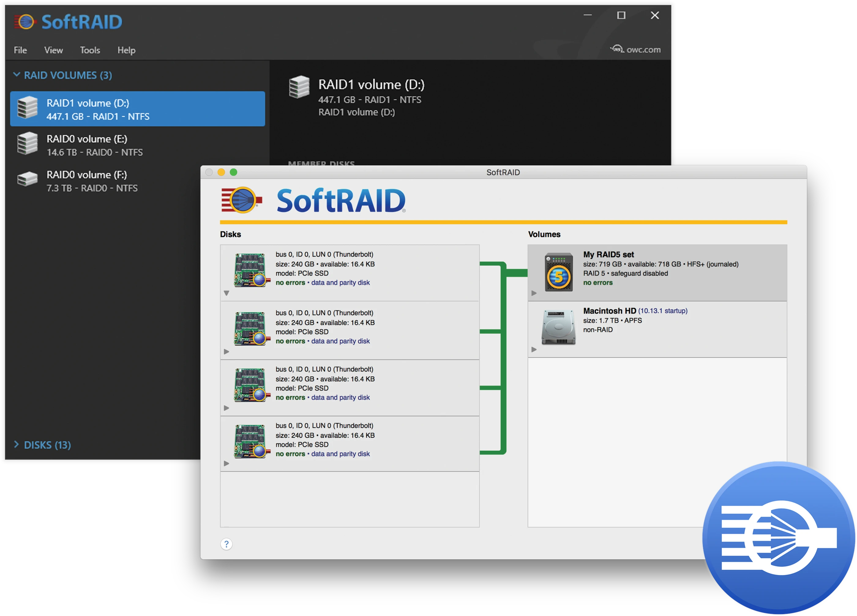Click the Mac window yellow minimize button
Screen dimensions: 857x616
pyautogui.click(x=221, y=172)
